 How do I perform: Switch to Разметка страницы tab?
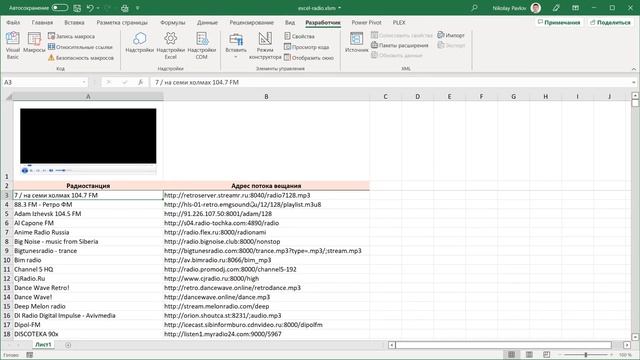point(122,22)
